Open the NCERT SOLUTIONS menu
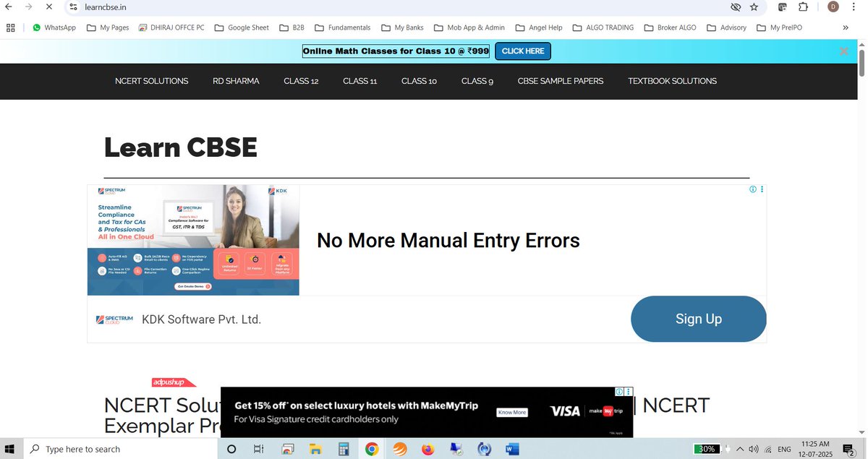The height and width of the screenshot is (459, 868). (x=151, y=81)
